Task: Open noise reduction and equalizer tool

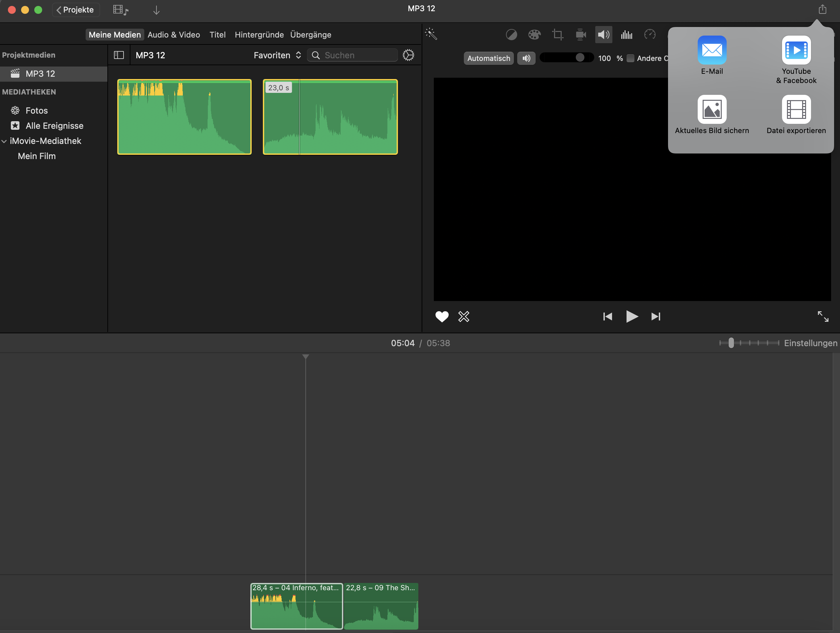Action: (x=627, y=35)
